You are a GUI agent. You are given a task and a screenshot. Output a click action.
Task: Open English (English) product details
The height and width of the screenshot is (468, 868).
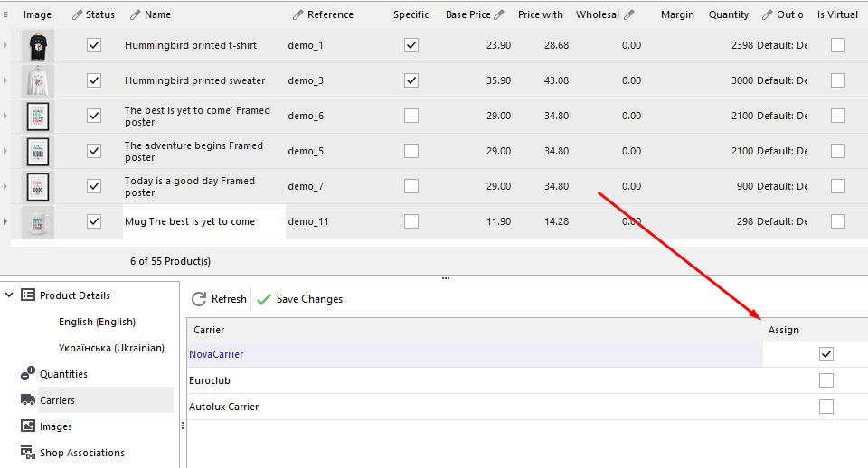tap(97, 322)
